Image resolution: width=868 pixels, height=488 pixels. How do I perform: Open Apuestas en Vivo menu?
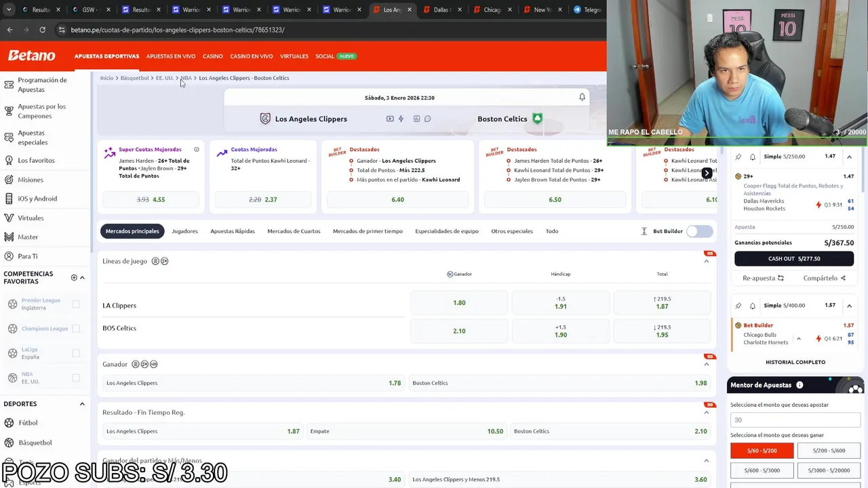(x=171, y=56)
